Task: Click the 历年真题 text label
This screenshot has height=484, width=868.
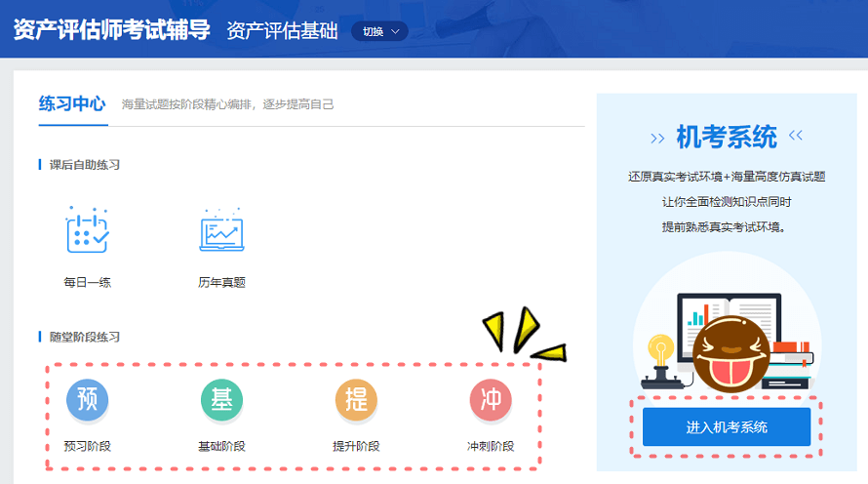Action: (x=221, y=283)
